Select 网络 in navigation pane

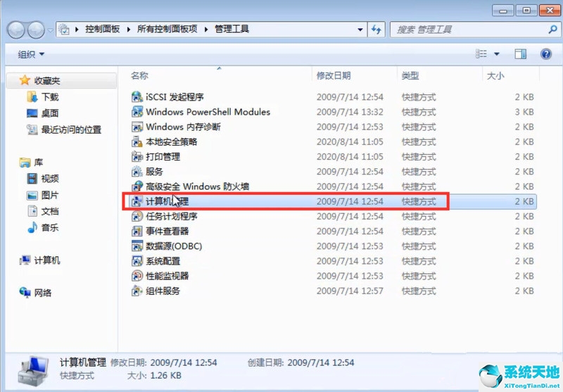[36, 293]
